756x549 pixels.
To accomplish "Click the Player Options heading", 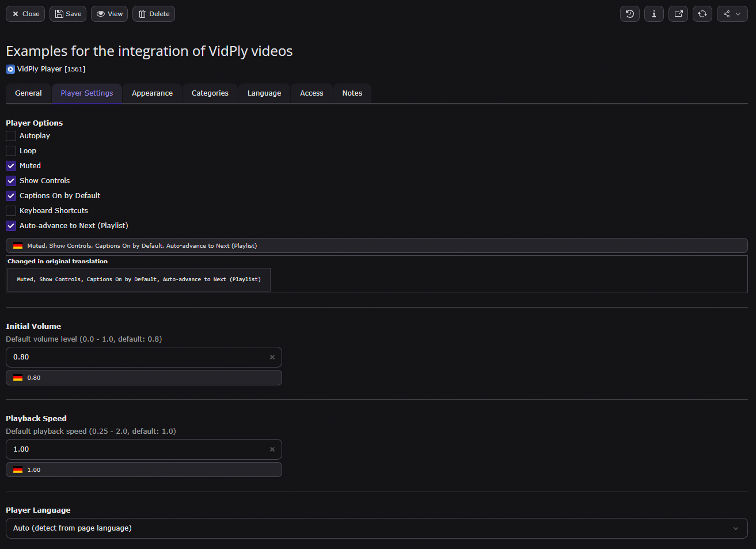I will pos(35,123).
